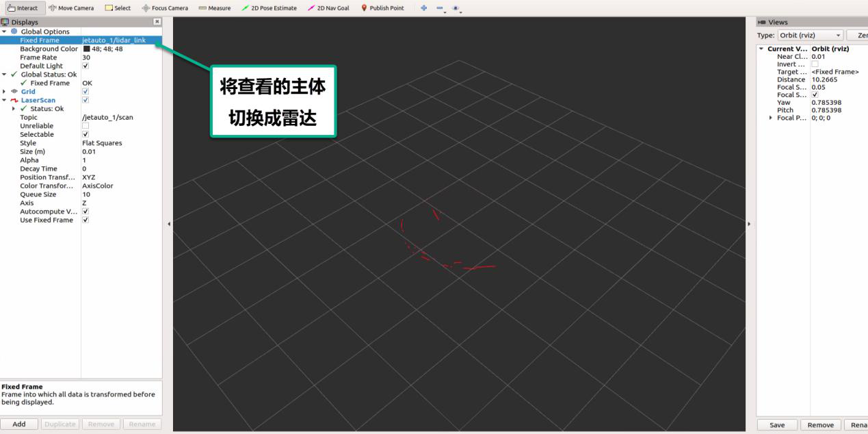Click the Position Transformer value XYZ

[x=89, y=177]
